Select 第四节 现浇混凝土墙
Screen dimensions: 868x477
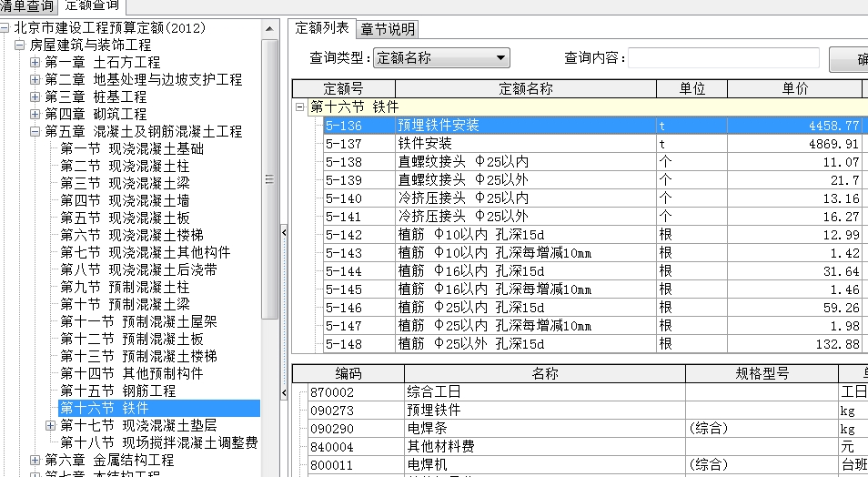tap(125, 200)
